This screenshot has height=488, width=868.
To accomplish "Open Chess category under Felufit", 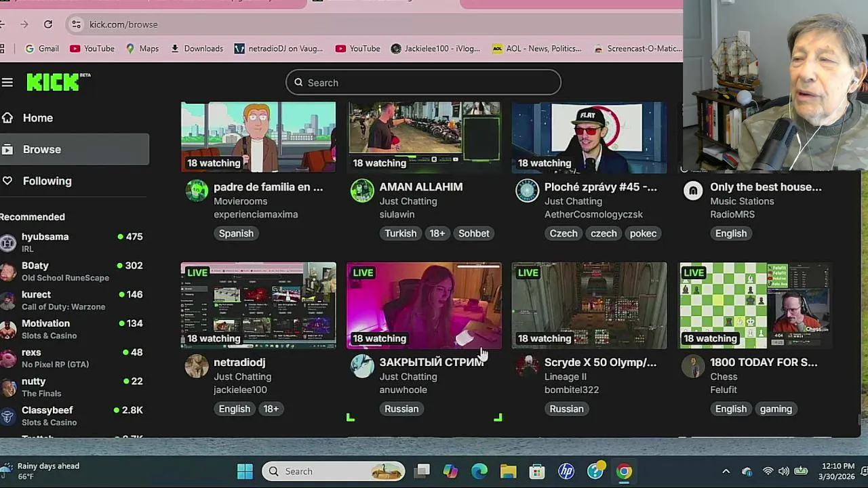I will [x=724, y=377].
